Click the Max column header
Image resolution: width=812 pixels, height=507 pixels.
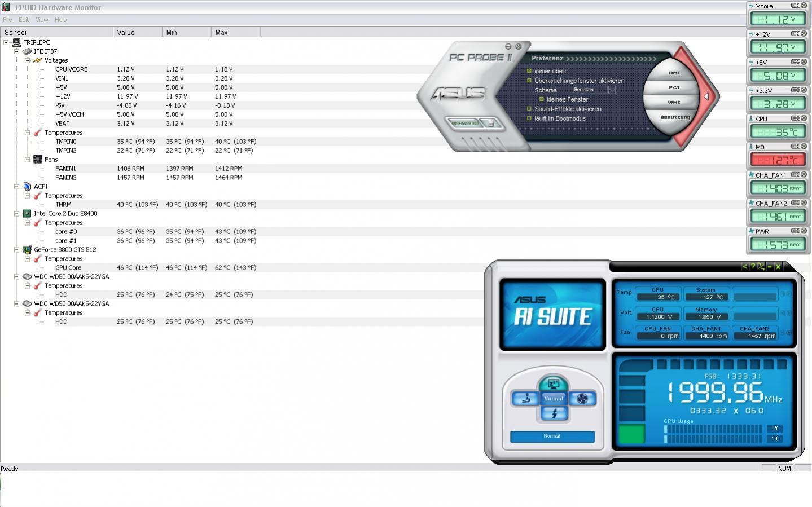pyautogui.click(x=236, y=32)
